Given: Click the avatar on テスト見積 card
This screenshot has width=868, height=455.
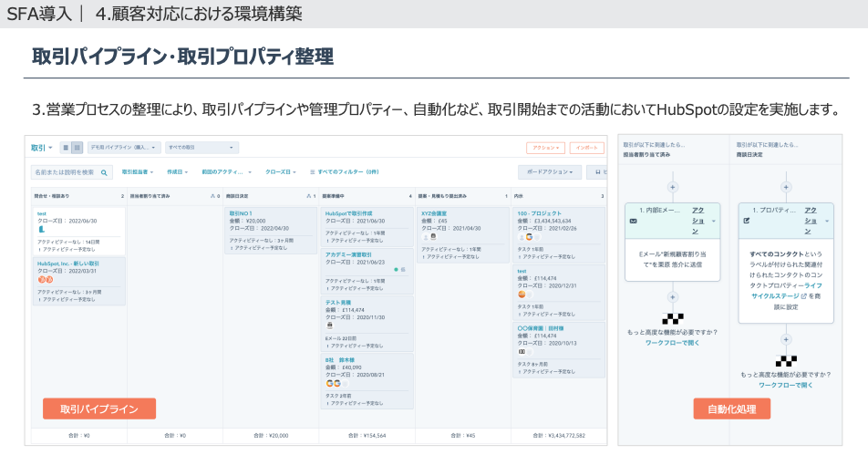Looking at the screenshot, I should tap(330, 326).
